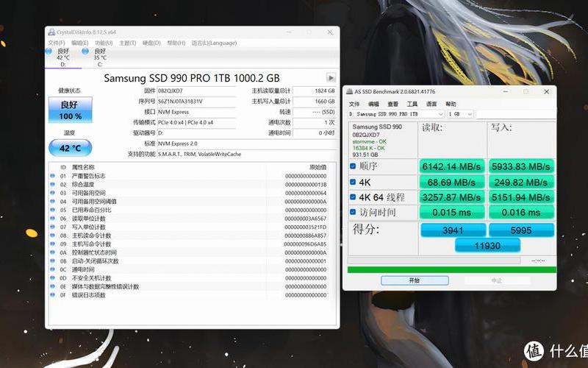Open 查看 menu in AS SSD Benchmark

(x=393, y=104)
